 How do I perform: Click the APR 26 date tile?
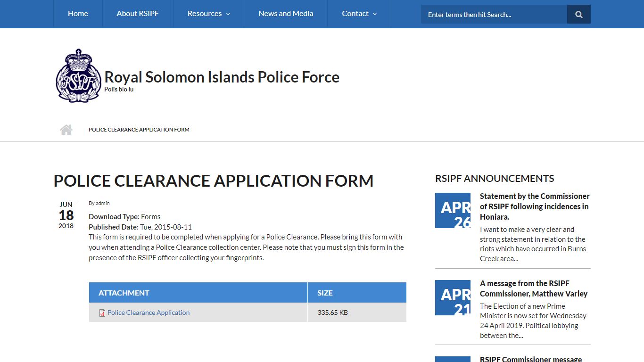click(x=453, y=210)
